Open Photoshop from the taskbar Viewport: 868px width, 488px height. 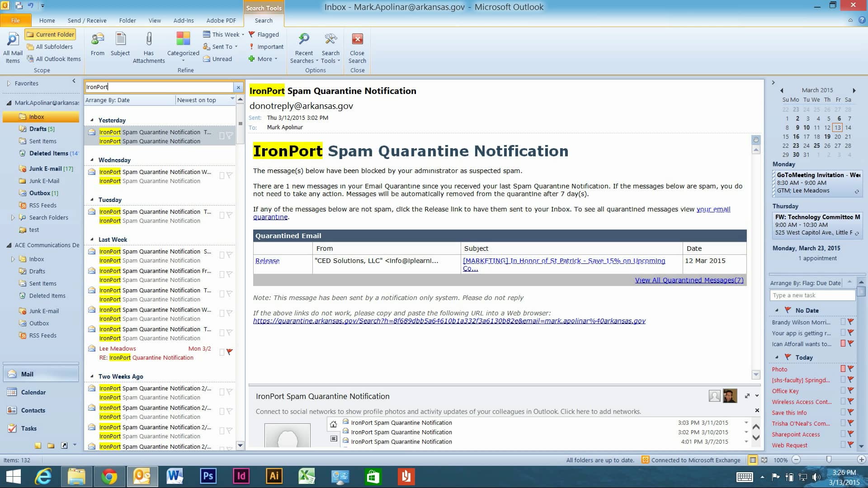click(208, 476)
